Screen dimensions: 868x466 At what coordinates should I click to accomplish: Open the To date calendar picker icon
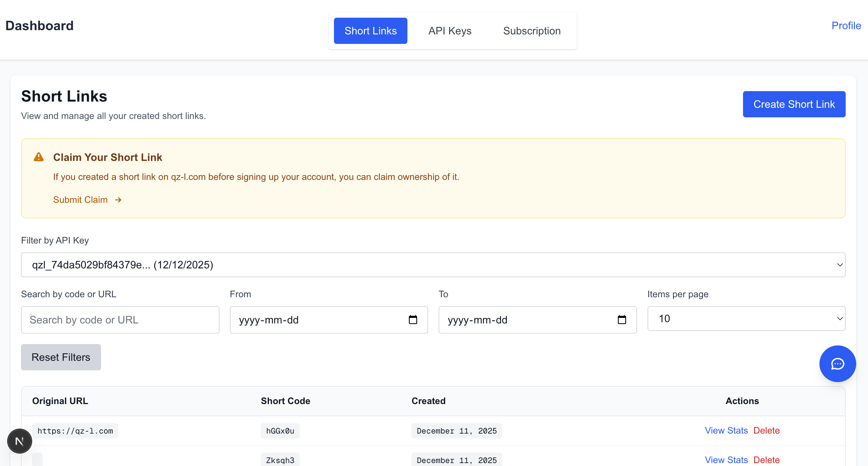pyautogui.click(x=622, y=320)
